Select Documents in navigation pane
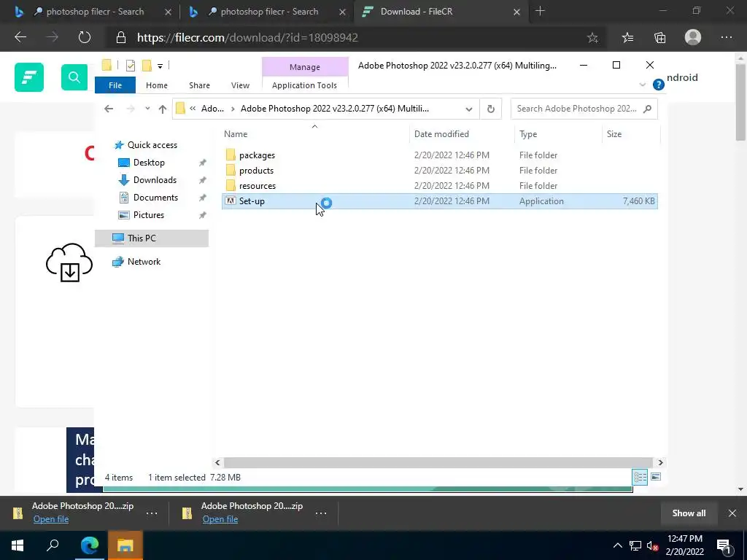The image size is (747, 560). coord(155,198)
